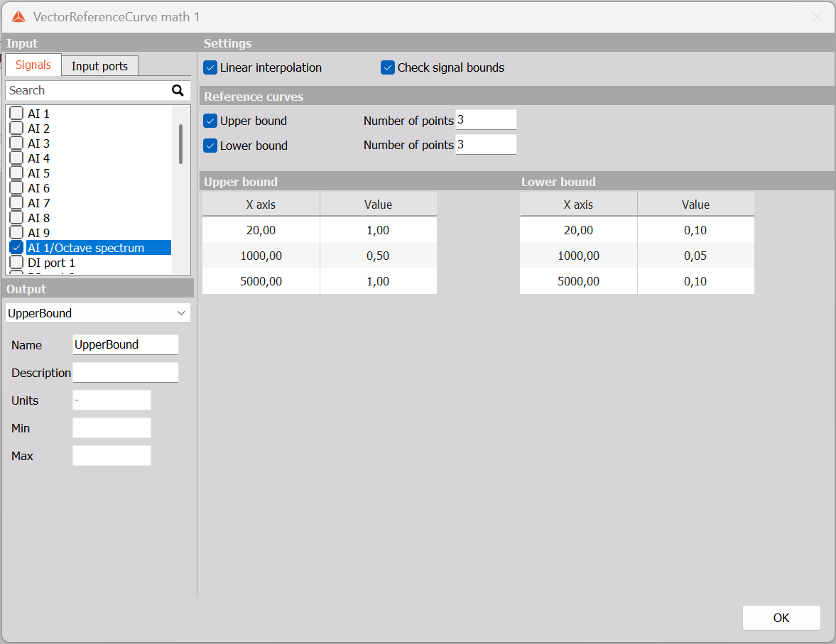Select the Units input field
836x644 pixels.
coord(112,400)
